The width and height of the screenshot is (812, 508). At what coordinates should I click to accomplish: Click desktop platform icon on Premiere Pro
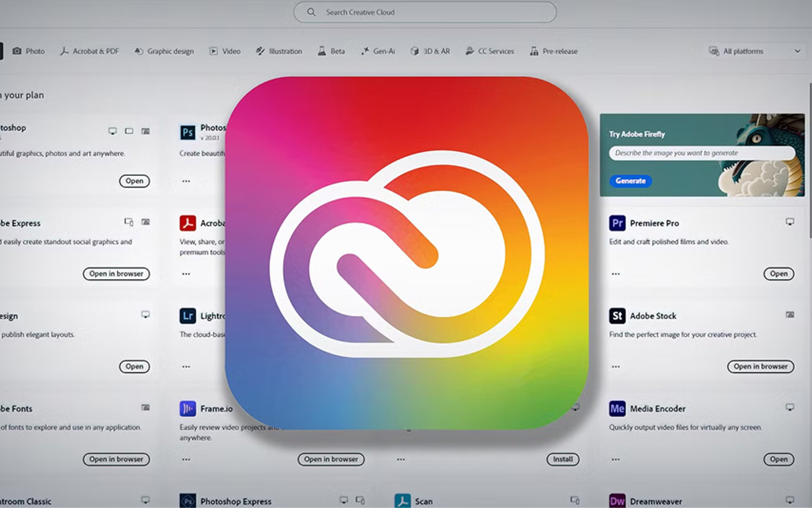[790, 222]
